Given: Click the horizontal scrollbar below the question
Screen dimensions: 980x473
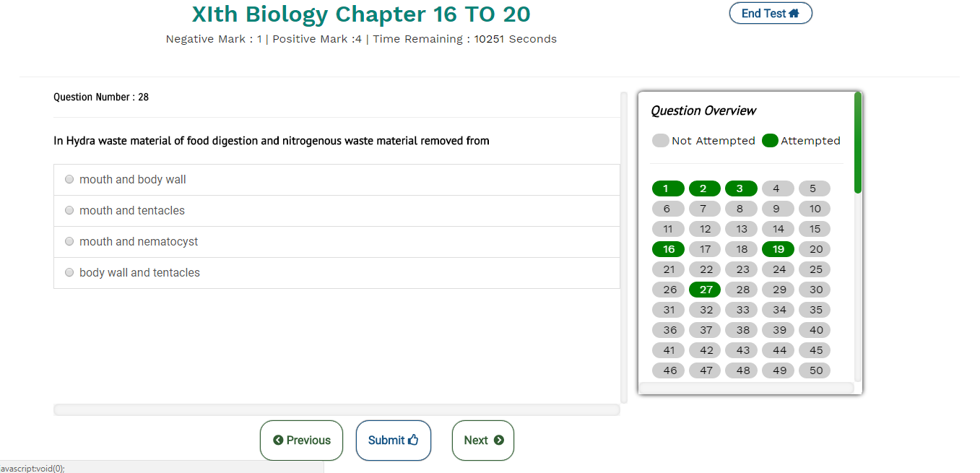Looking at the screenshot, I should 336,410.
